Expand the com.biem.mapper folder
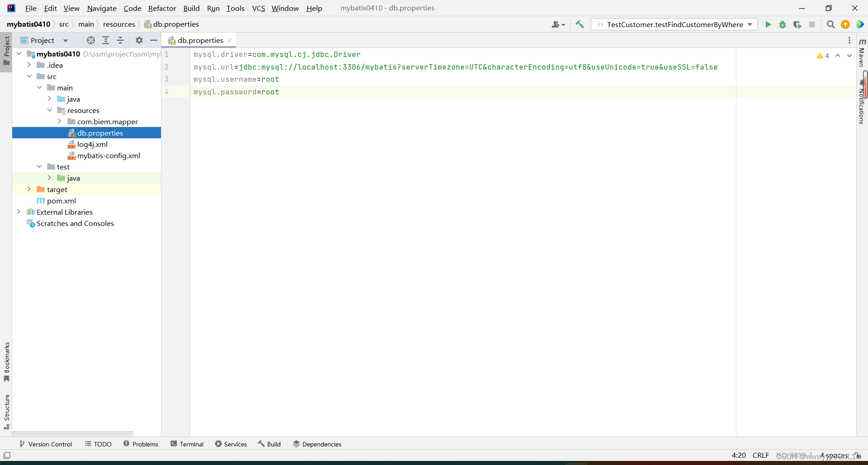The image size is (868, 465). coord(59,121)
